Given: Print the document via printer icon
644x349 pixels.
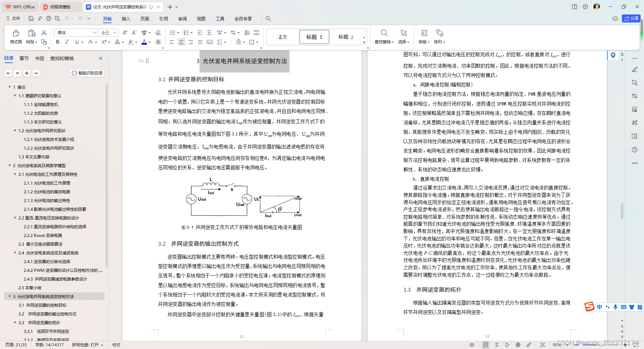Looking at the screenshot, I should (49, 18).
